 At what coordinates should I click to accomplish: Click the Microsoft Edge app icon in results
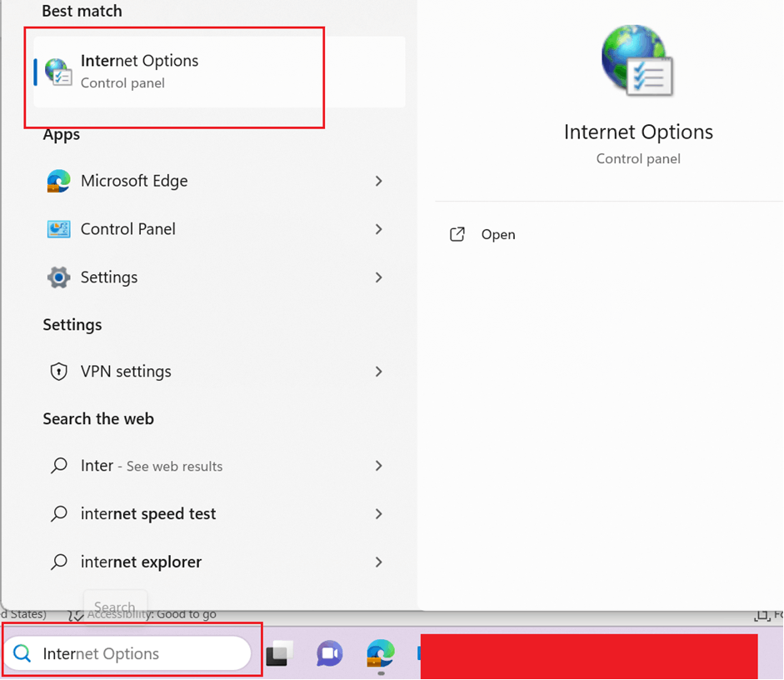coord(58,181)
